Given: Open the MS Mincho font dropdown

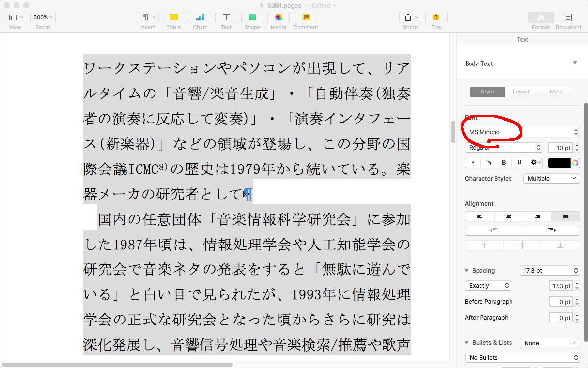Looking at the screenshot, I should [522, 132].
